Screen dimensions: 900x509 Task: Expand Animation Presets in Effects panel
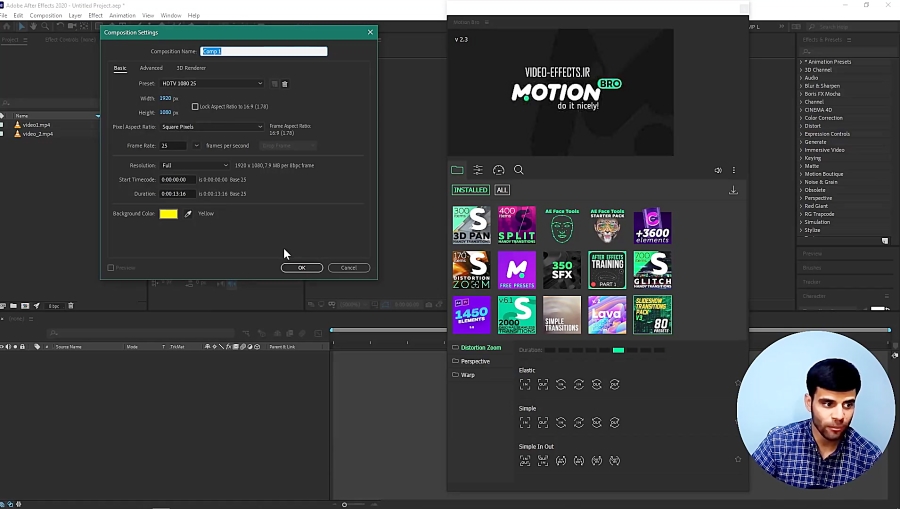click(x=801, y=62)
